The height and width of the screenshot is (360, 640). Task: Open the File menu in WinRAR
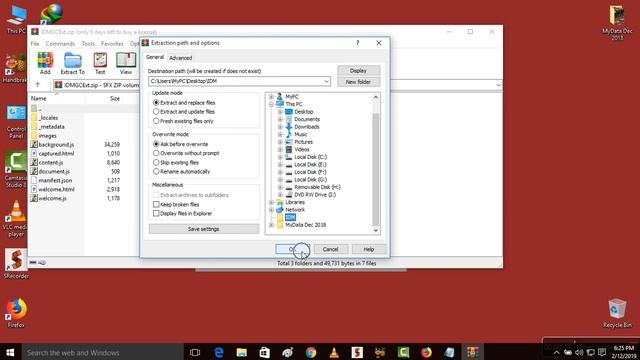click(35, 43)
